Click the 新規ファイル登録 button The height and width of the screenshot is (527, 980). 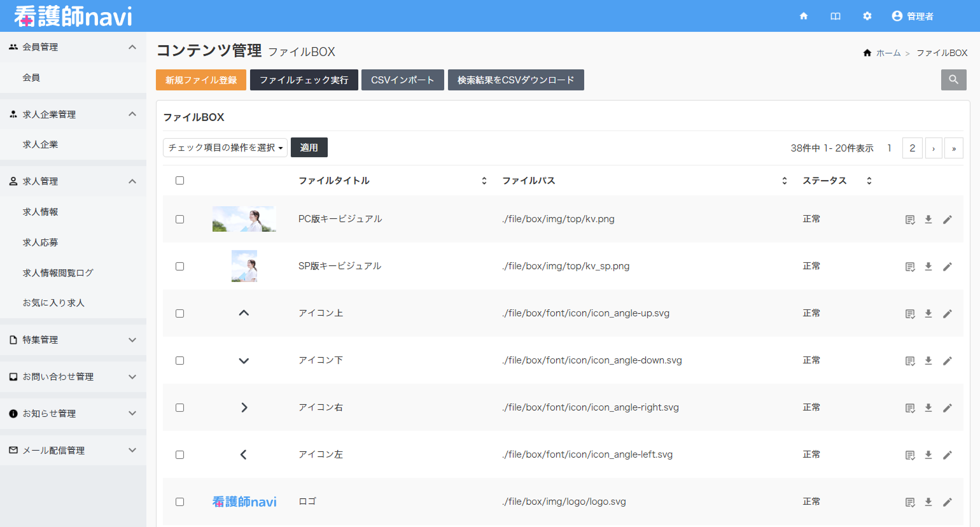(201, 80)
